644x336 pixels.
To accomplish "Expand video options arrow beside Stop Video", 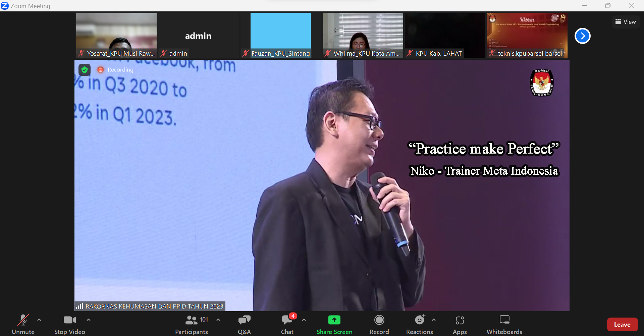I will click(x=89, y=320).
